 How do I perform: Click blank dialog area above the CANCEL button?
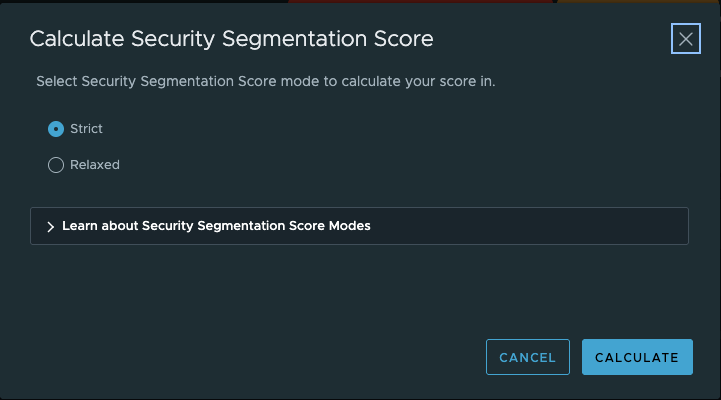pyautogui.click(x=527, y=300)
